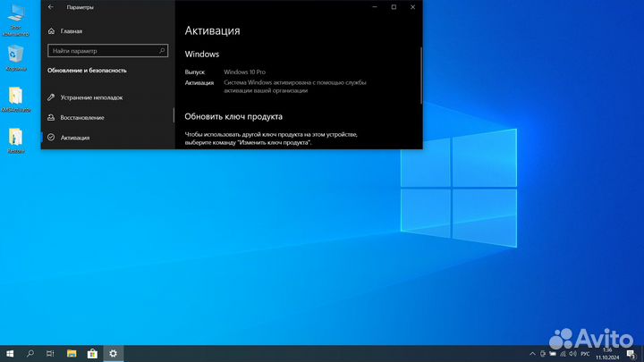
Task: Open clock and date 11.10.2024
Action: click(x=607, y=354)
